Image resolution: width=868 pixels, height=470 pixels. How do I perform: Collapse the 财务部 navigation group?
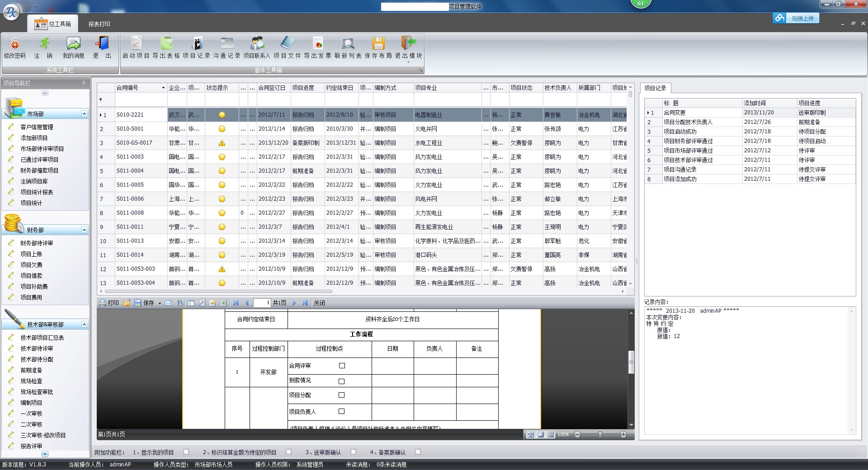coord(84,230)
